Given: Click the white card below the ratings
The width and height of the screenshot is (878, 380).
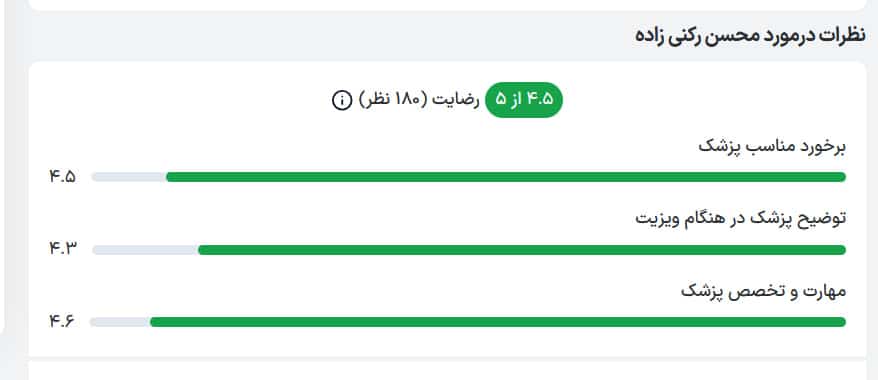Looking at the screenshot, I should [x=447, y=370].
